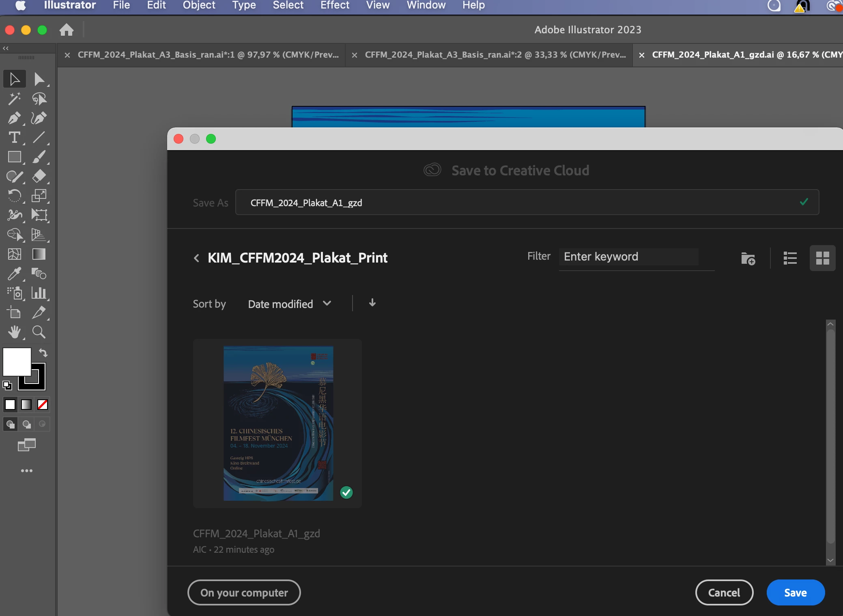Switch to list view
Screen dimensions: 843x616
790,258
